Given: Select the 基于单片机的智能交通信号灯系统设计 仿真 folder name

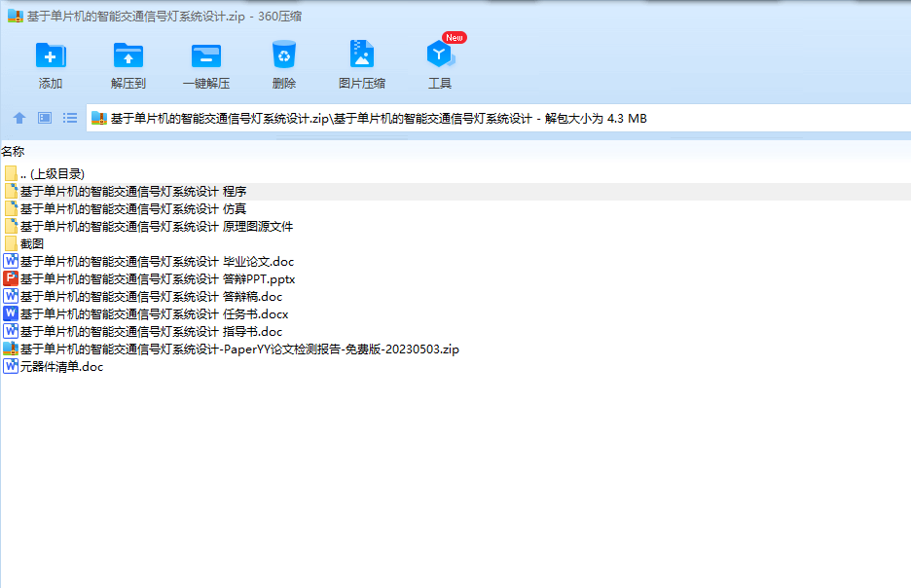Looking at the screenshot, I should (x=133, y=209).
